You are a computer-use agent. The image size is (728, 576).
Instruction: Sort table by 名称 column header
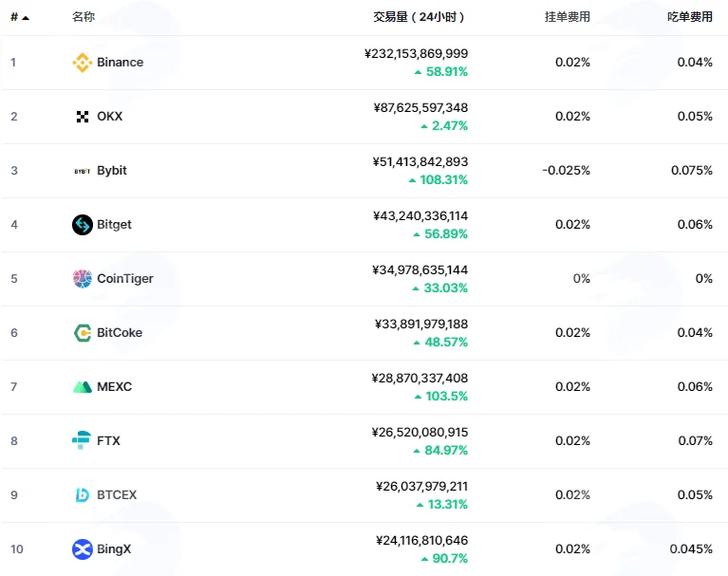84,17
